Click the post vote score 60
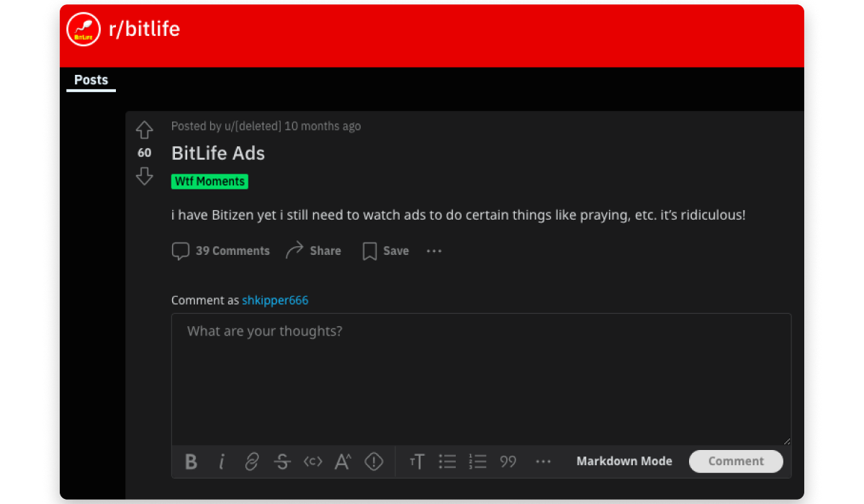 click(x=145, y=153)
